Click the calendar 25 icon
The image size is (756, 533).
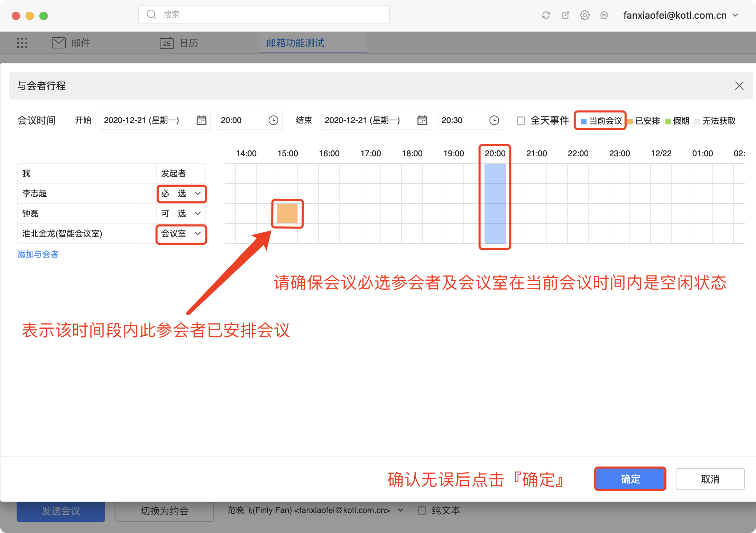[x=166, y=43]
